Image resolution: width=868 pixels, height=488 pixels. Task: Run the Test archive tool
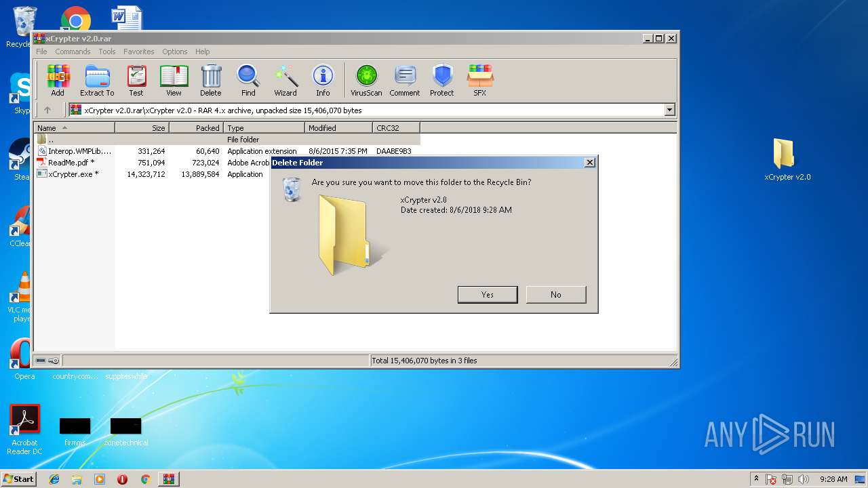(136, 81)
